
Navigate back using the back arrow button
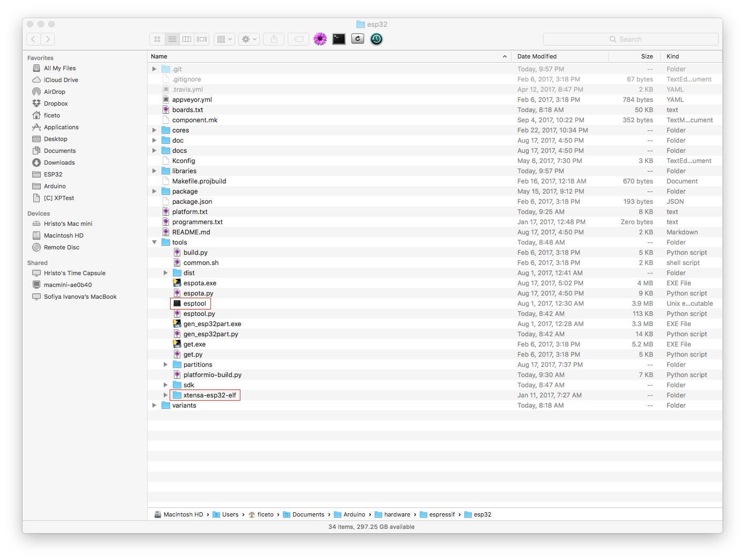click(x=33, y=39)
